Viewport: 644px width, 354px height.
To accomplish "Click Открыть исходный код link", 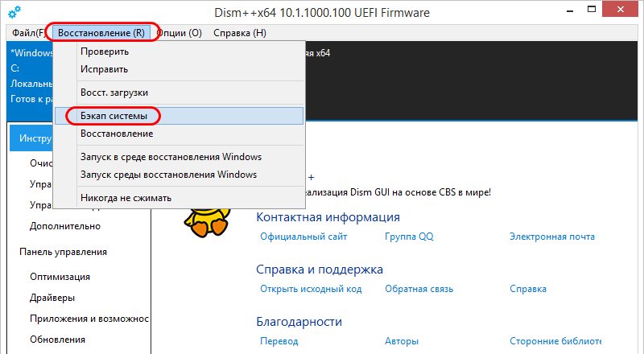I will pos(311,289).
